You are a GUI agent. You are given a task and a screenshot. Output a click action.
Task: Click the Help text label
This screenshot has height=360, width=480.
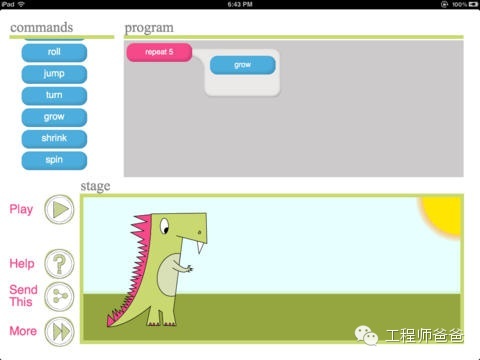[22, 264]
